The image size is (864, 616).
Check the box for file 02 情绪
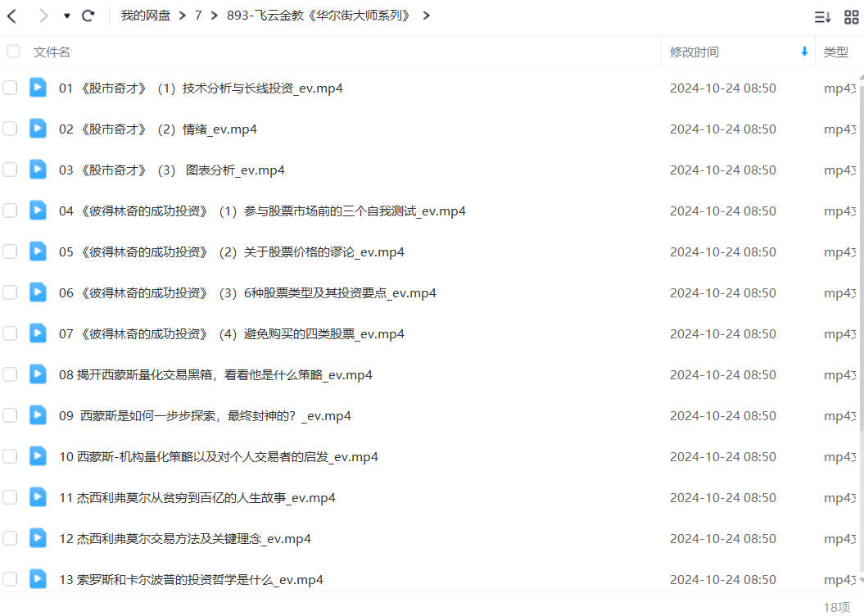pos(10,129)
